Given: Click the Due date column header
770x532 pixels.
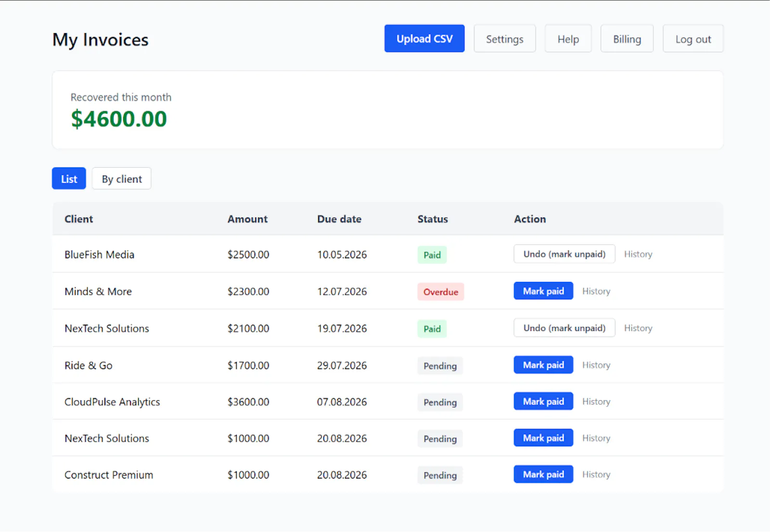Looking at the screenshot, I should [x=339, y=219].
